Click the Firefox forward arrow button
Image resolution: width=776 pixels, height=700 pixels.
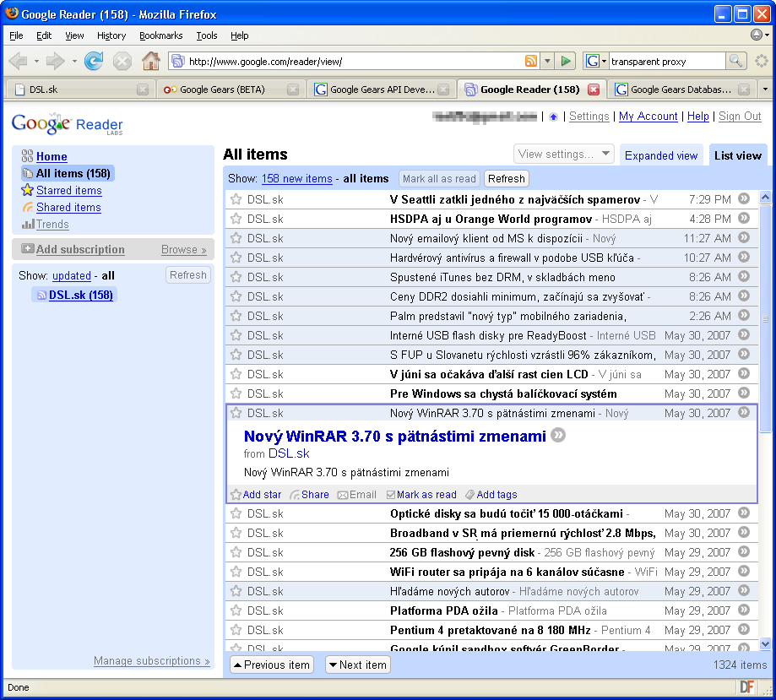click(55, 62)
